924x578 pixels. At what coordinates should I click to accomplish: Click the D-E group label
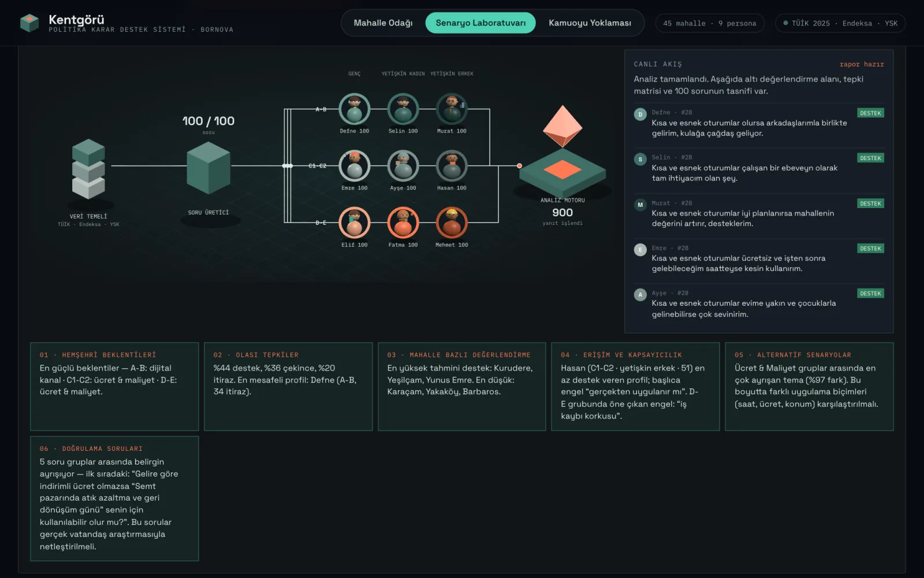321,223
